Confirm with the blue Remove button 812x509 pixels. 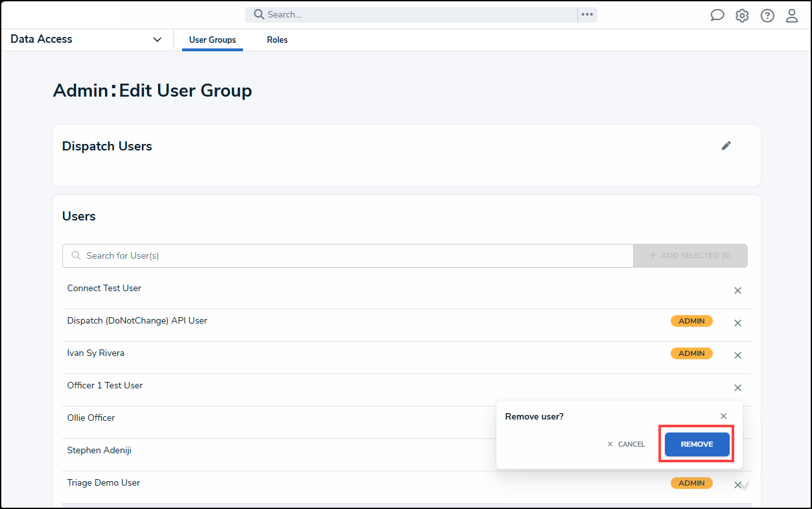(697, 444)
